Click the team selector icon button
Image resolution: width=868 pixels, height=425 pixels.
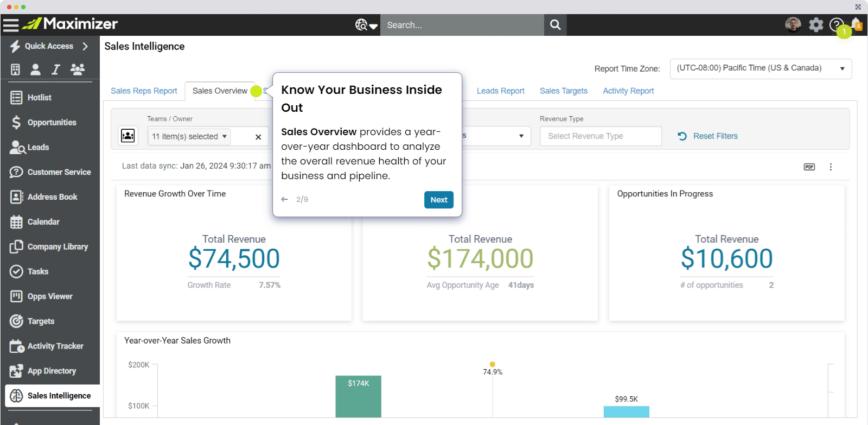tap(128, 136)
